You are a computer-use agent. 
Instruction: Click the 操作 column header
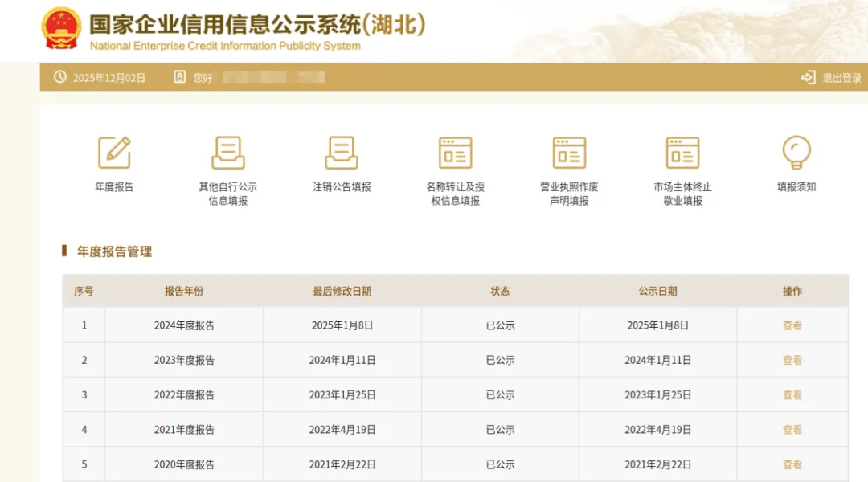[x=792, y=291]
